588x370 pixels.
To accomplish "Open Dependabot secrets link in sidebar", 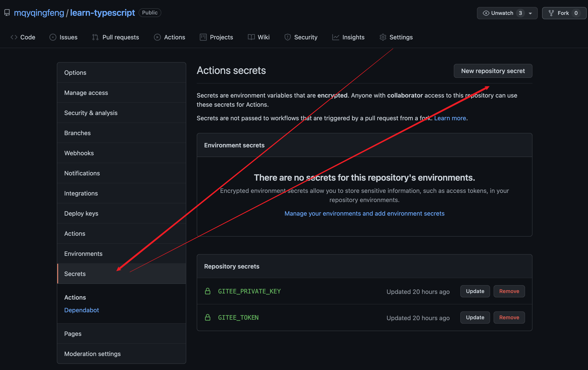I will 81,310.
